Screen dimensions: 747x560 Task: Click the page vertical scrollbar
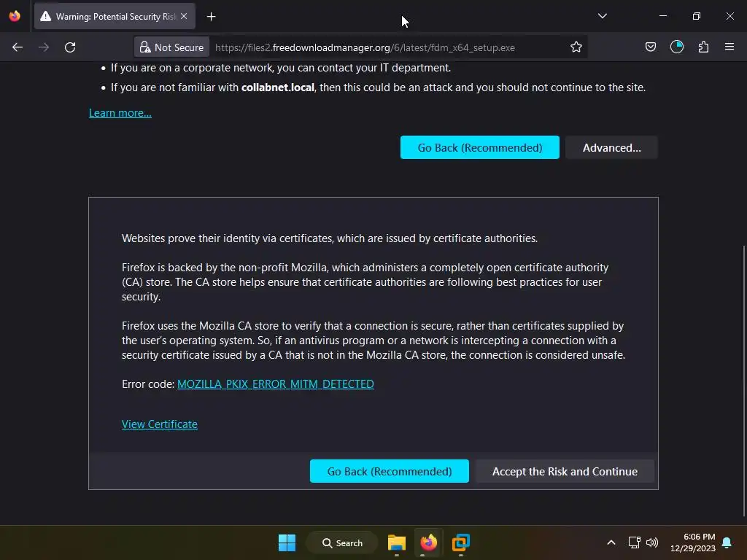(x=744, y=381)
